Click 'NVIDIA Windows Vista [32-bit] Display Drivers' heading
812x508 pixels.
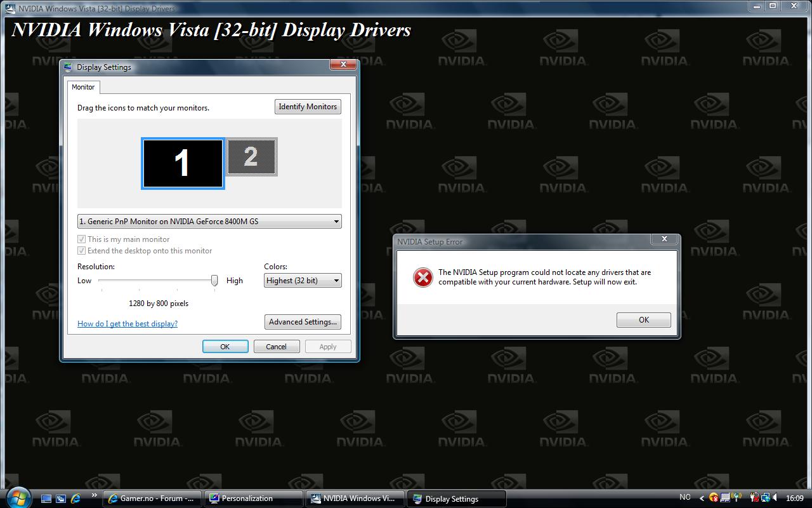[x=211, y=30]
